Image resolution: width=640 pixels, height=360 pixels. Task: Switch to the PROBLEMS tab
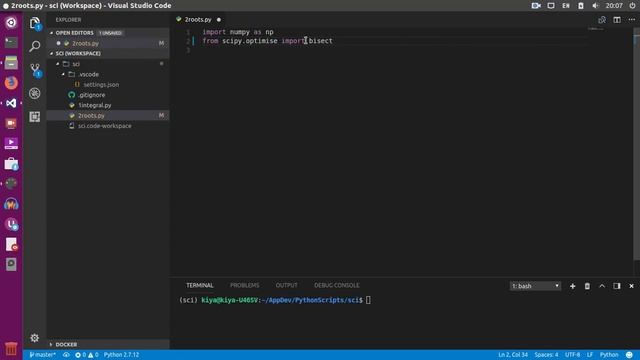[x=244, y=285]
